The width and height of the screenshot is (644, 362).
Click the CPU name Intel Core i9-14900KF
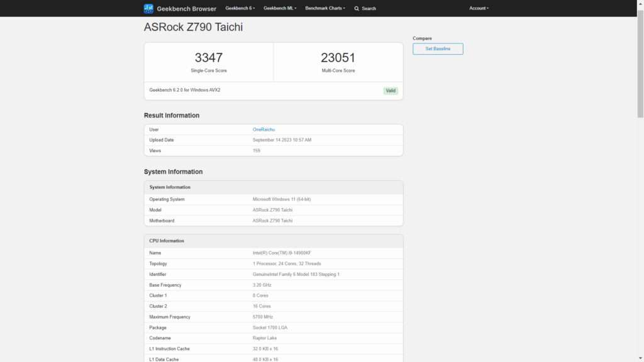tap(282, 253)
